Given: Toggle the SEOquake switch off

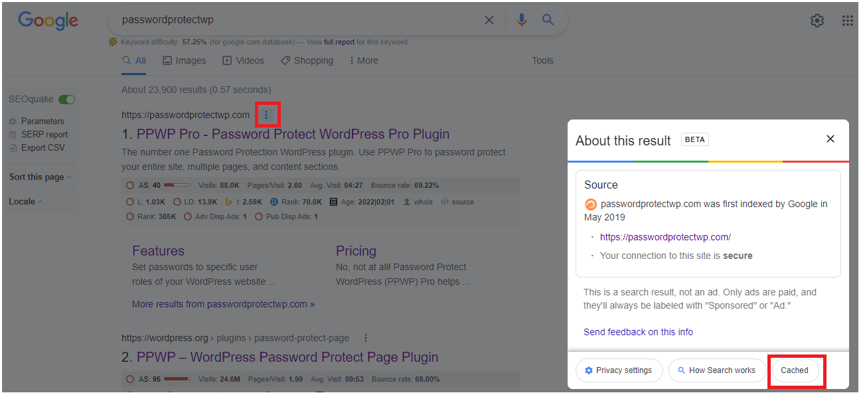Looking at the screenshot, I should click(67, 100).
